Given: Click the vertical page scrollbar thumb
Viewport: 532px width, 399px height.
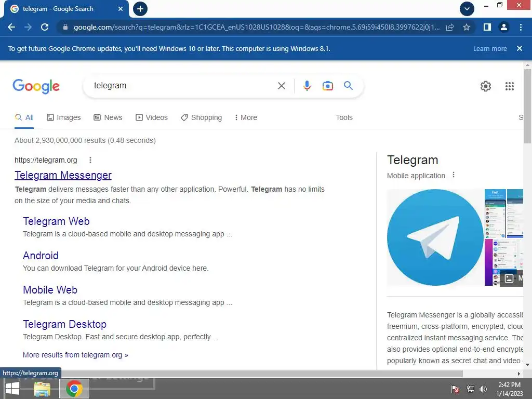Looking at the screenshot, I should click(527, 106).
